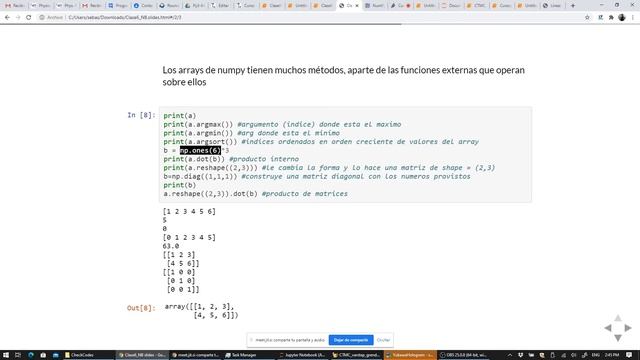Launch Edge from the taskbar
The width and height of the screenshot is (640, 360).
(x=31, y=355)
